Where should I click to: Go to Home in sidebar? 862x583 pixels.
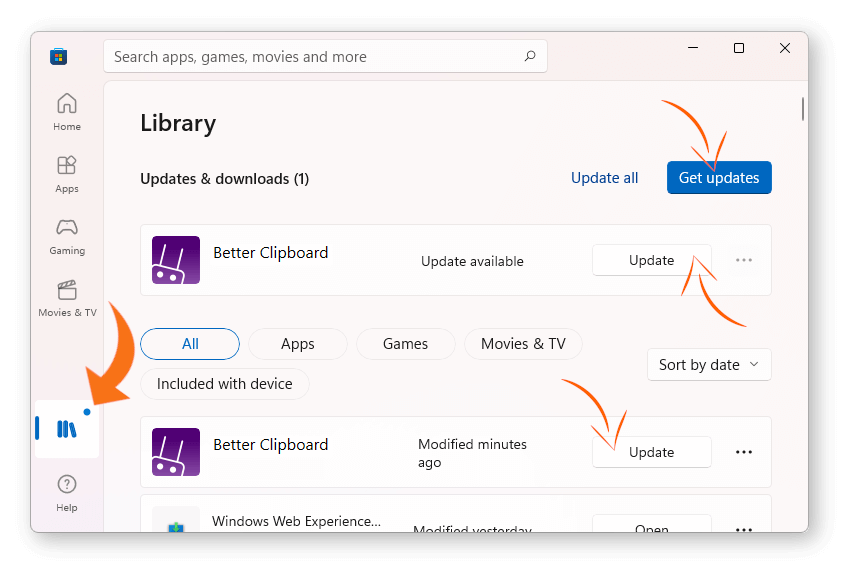point(67,112)
